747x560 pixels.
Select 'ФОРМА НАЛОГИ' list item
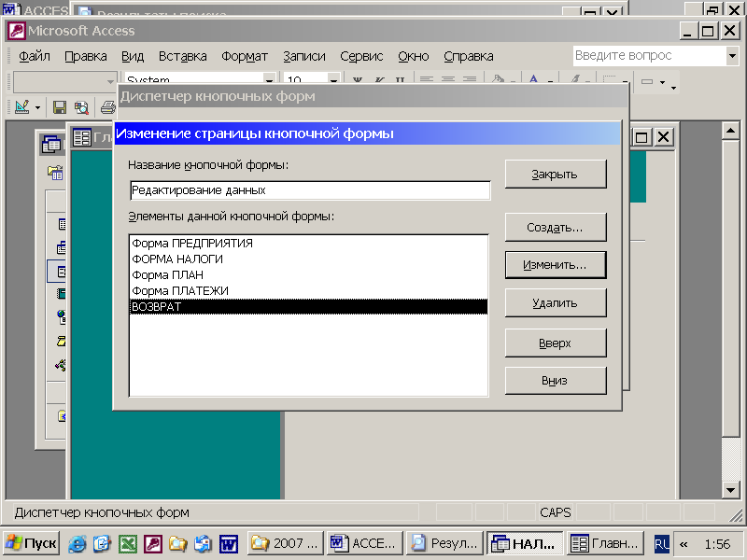309,259
